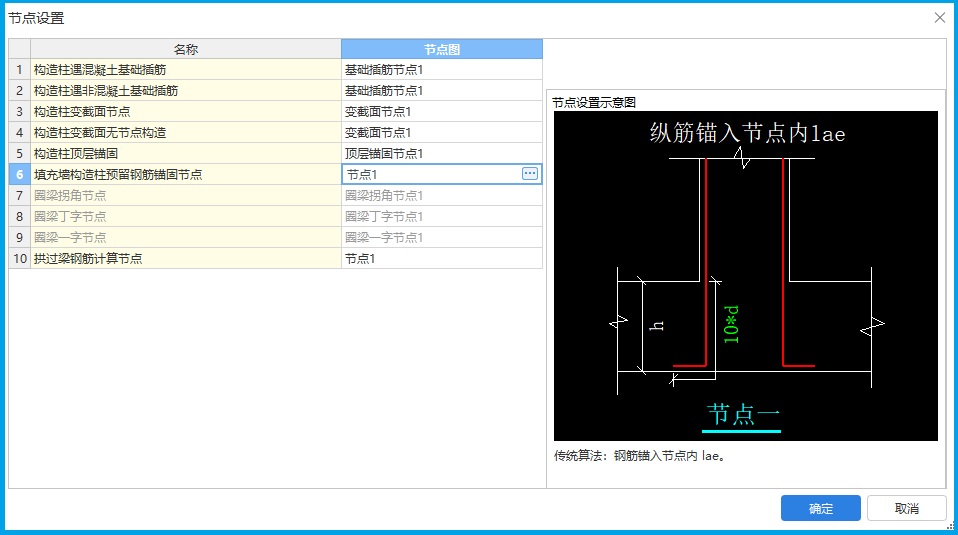Select row 构造柱顶层锚固
The image size is (958, 535).
[x=186, y=153]
